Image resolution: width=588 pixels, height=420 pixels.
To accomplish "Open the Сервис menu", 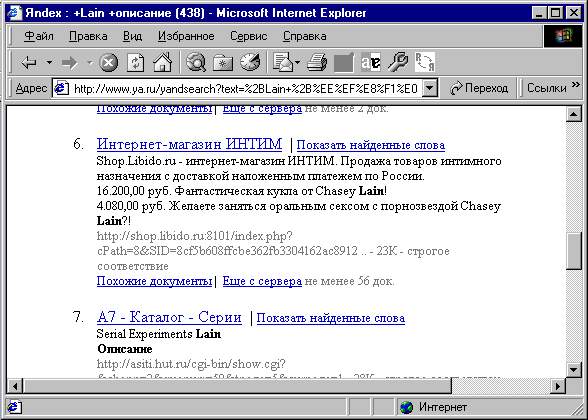I will (249, 36).
